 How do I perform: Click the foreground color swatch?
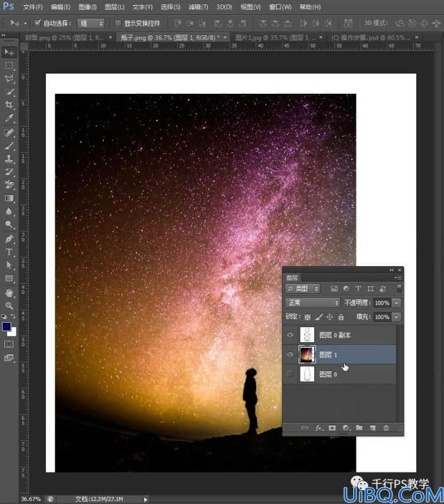click(6, 327)
